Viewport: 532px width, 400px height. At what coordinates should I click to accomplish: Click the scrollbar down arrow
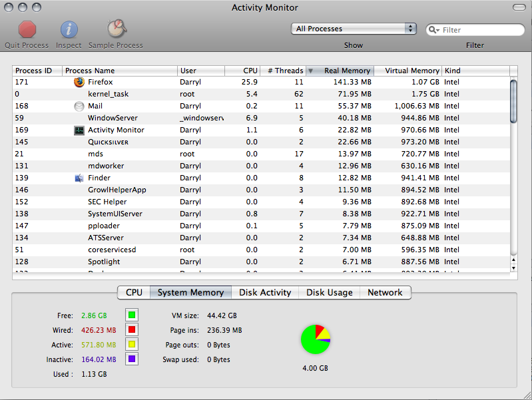(513, 268)
